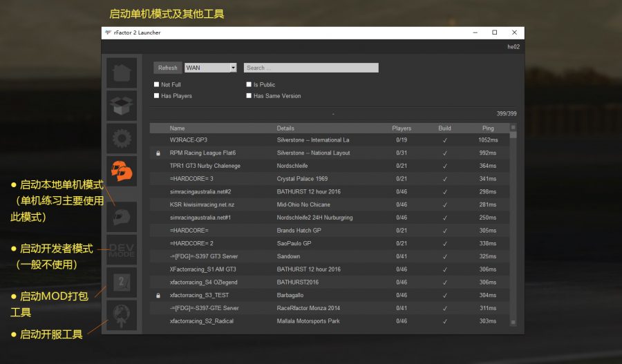The image size is (622, 364).
Task: Click the 399/399 server count
Action: tap(507, 113)
